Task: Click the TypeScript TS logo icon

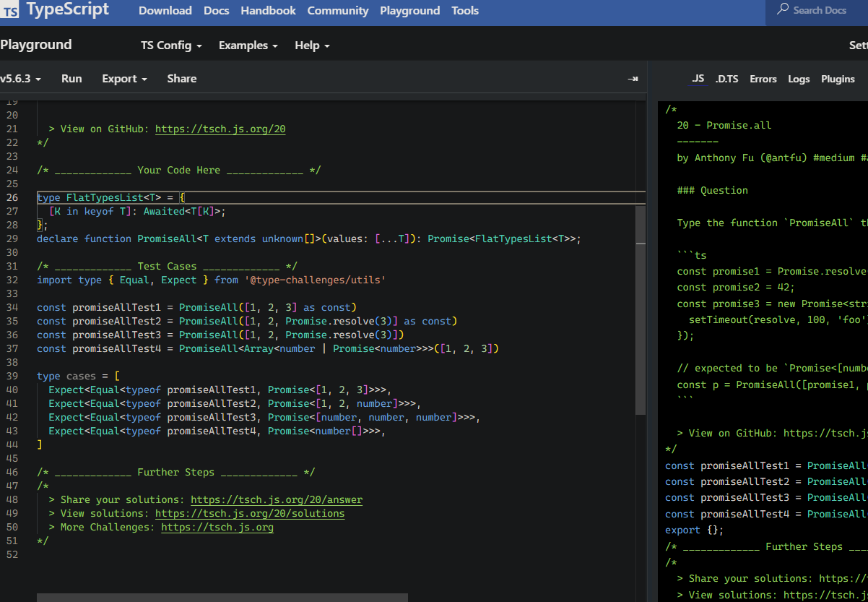Action: (x=10, y=11)
